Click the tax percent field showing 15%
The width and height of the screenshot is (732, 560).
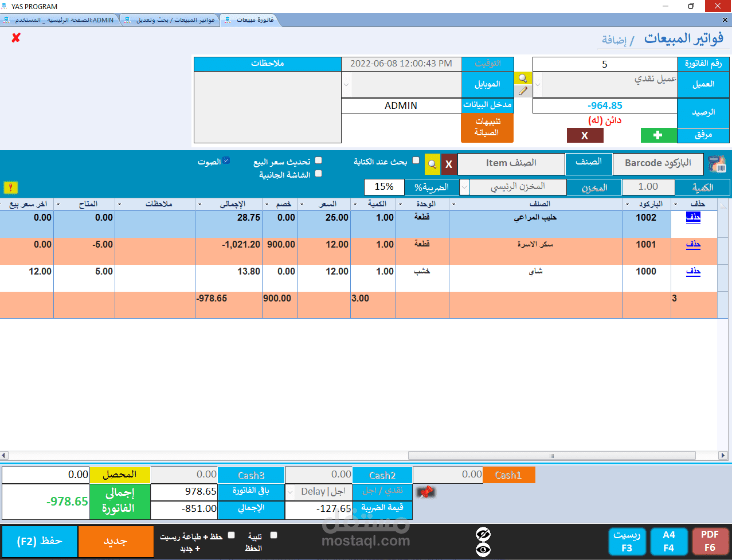pos(384,187)
